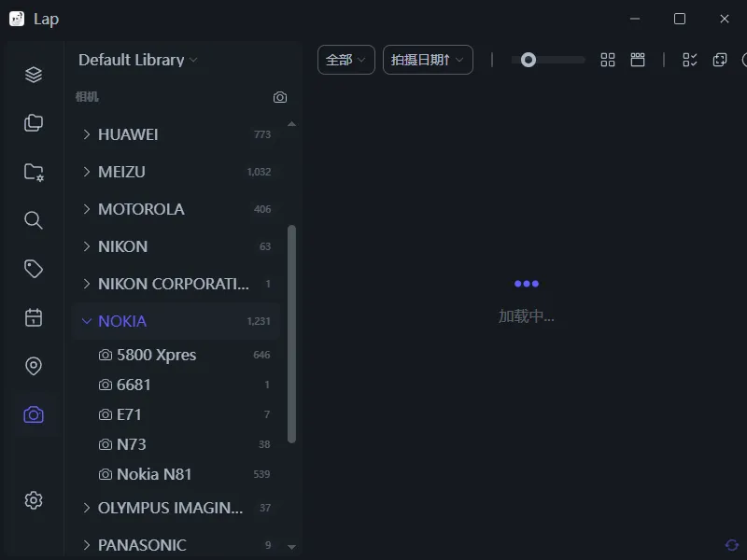Click the duplicate-finder toolbar icon
Screen dimensions: 747x560
point(720,60)
